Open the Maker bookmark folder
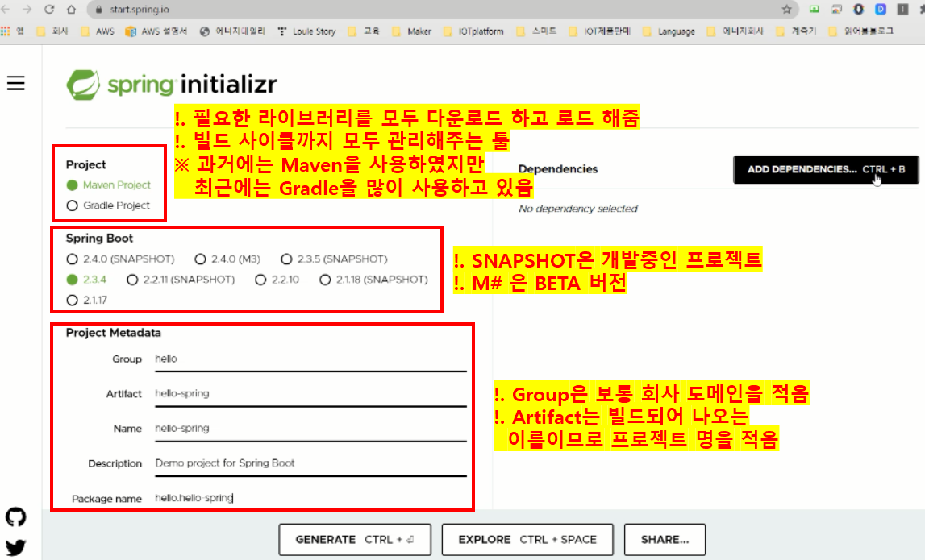 tap(412, 31)
